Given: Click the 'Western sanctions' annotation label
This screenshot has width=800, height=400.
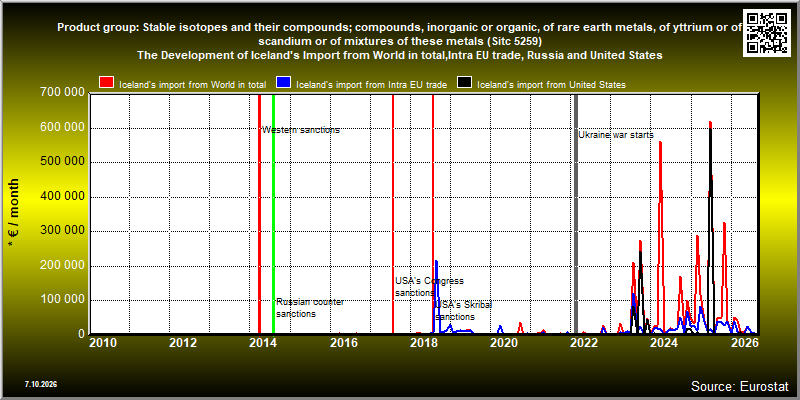Looking at the screenshot, I should pos(301,130).
